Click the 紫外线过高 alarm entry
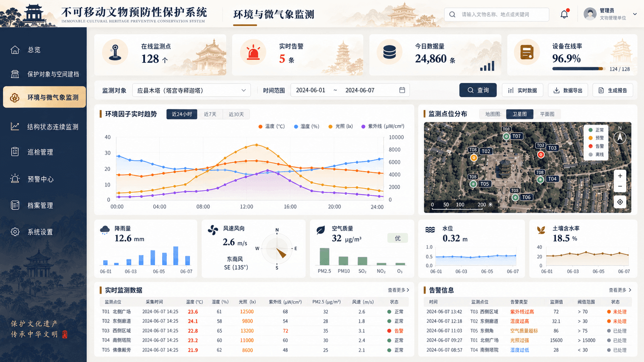This screenshot has width=644, height=362. pos(522,312)
